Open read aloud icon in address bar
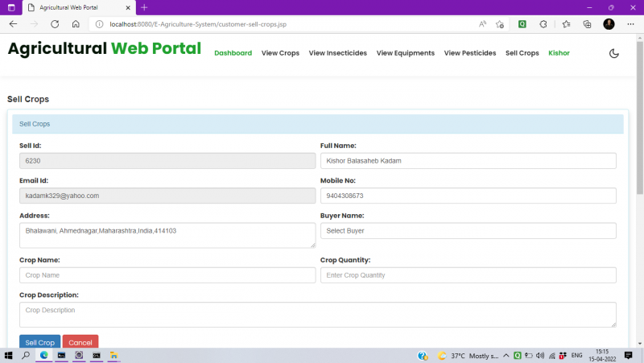This screenshot has height=363, width=644. point(482,24)
